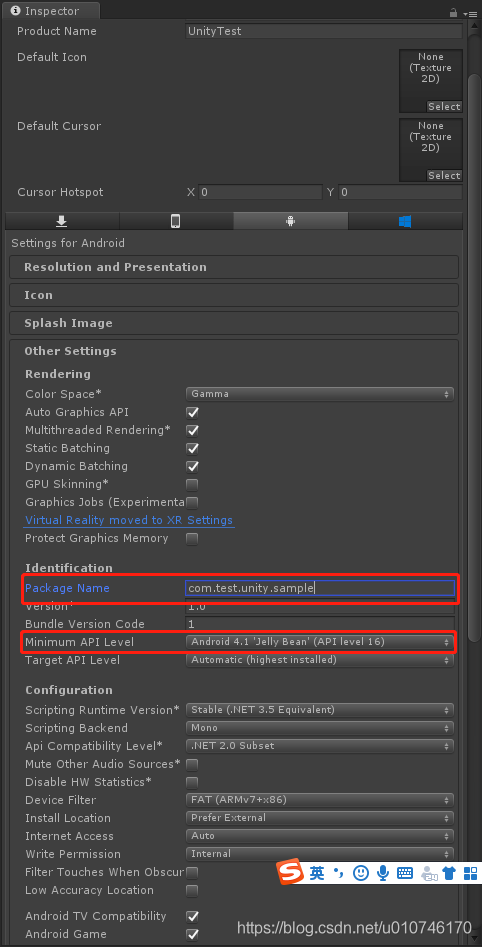
Task: Click the Inspector tab
Action: tap(53, 11)
